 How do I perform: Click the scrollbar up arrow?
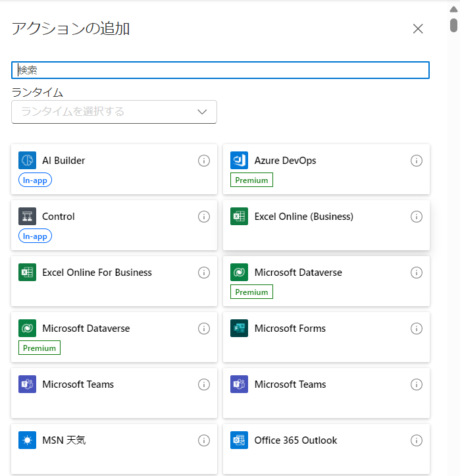click(x=453, y=9)
